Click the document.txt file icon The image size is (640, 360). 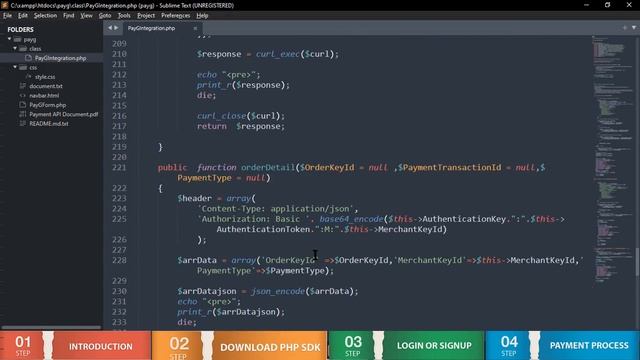pos(23,86)
